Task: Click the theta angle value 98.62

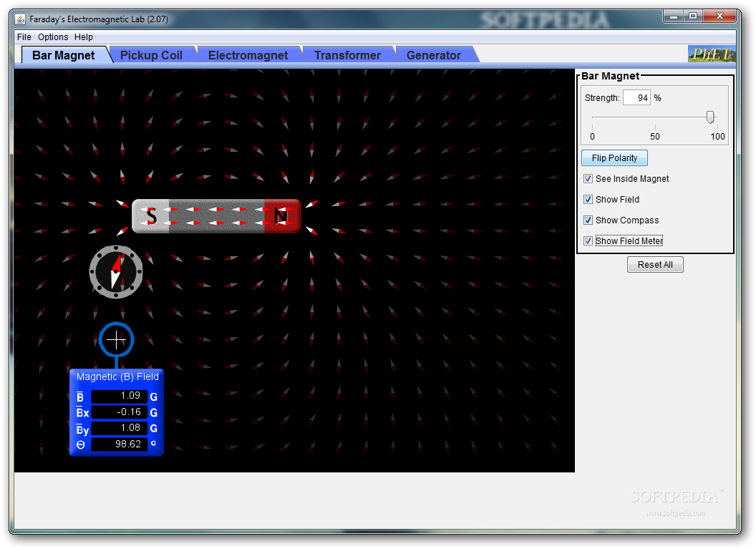Action: [119, 444]
